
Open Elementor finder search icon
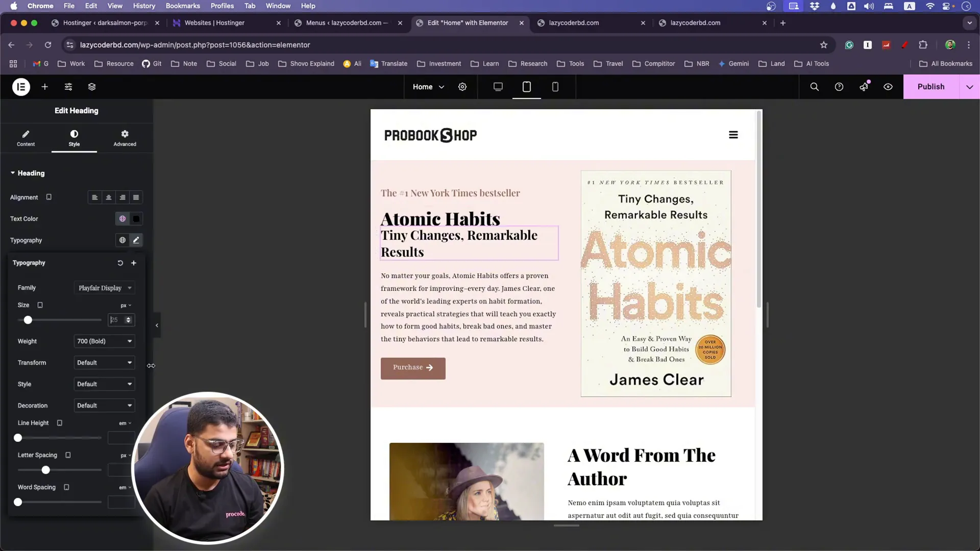click(815, 87)
